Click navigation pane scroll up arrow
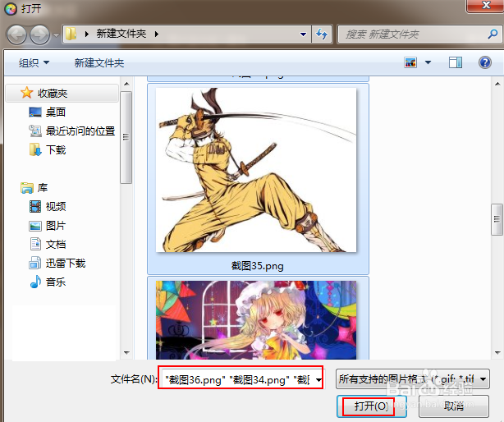 (126, 84)
